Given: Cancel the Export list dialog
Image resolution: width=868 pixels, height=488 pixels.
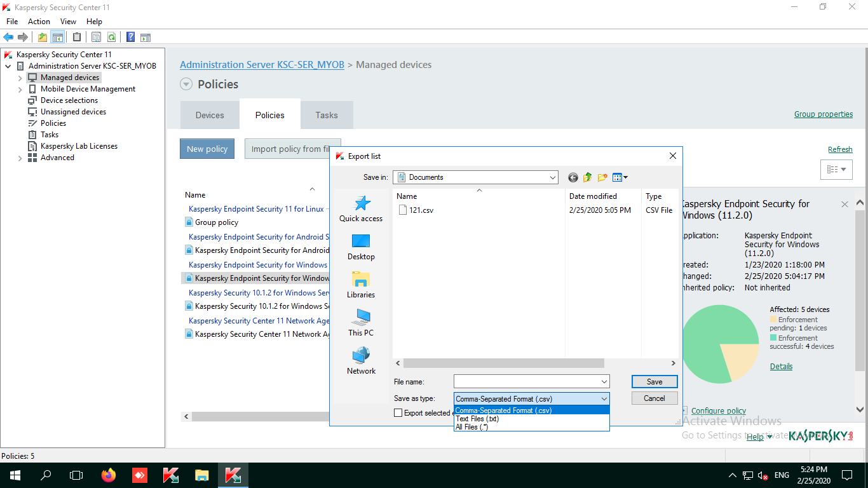Looking at the screenshot, I should pyautogui.click(x=654, y=398).
